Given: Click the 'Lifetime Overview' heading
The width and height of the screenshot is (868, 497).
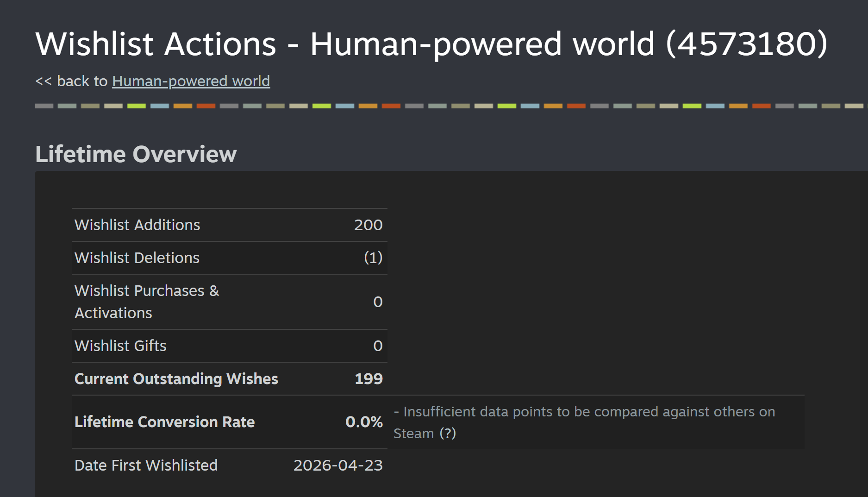Looking at the screenshot, I should pyautogui.click(x=136, y=154).
